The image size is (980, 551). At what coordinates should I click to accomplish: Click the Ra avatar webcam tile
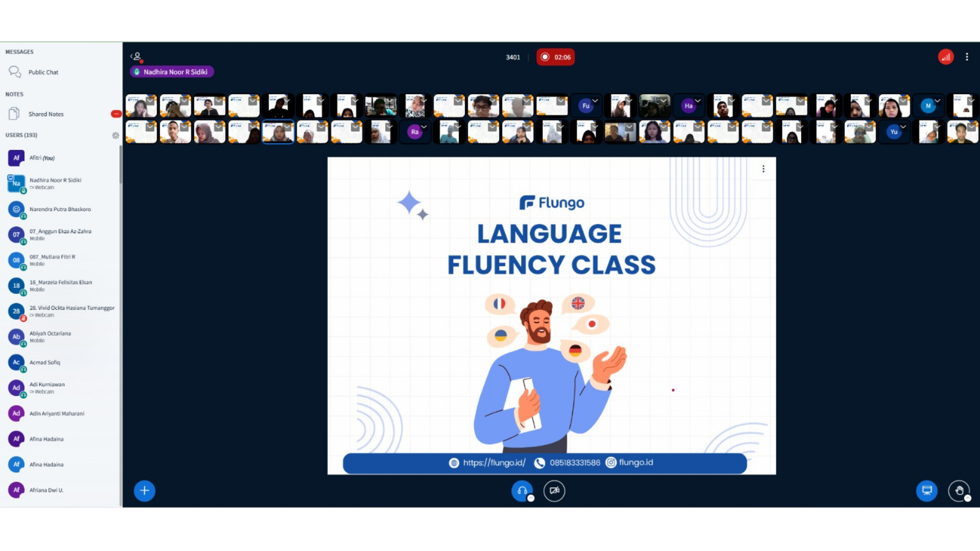coord(415,132)
